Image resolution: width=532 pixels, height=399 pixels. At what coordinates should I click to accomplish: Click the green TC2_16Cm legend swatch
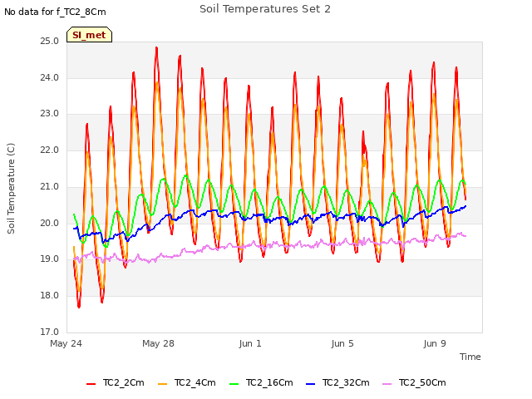[234, 384]
